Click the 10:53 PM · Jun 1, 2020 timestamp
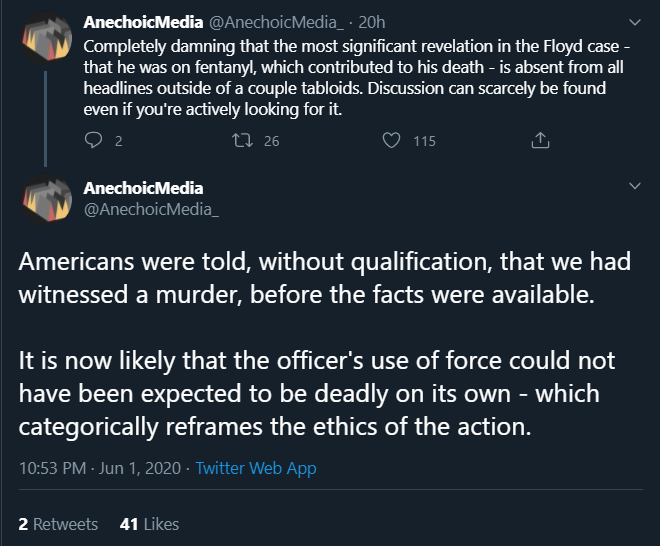This screenshot has height=546, width=660. tap(97, 467)
